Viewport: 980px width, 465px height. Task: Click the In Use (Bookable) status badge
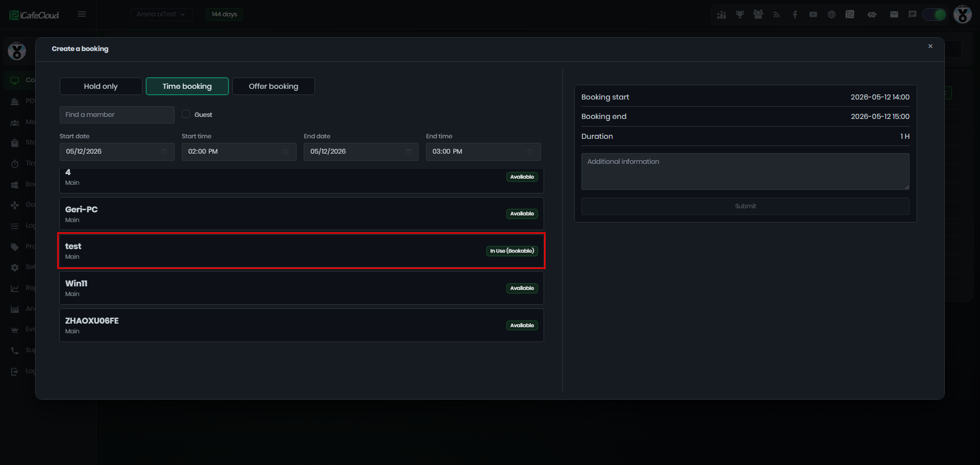[512, 251]
